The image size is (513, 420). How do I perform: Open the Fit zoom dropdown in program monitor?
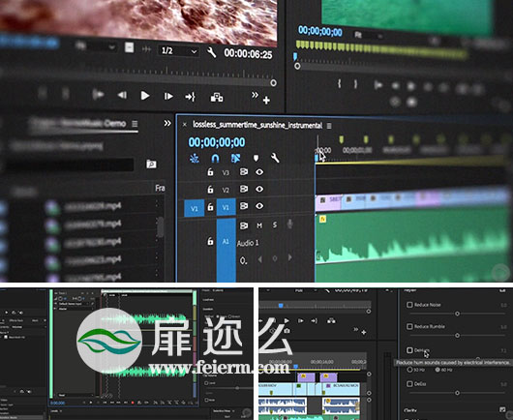pyautogui.click(x=369, y=35)
